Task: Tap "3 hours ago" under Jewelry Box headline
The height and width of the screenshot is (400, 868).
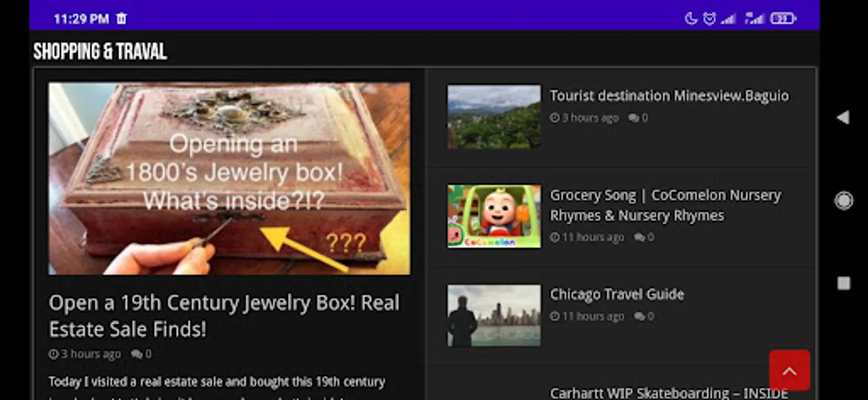Action: [x=85, y=354]
